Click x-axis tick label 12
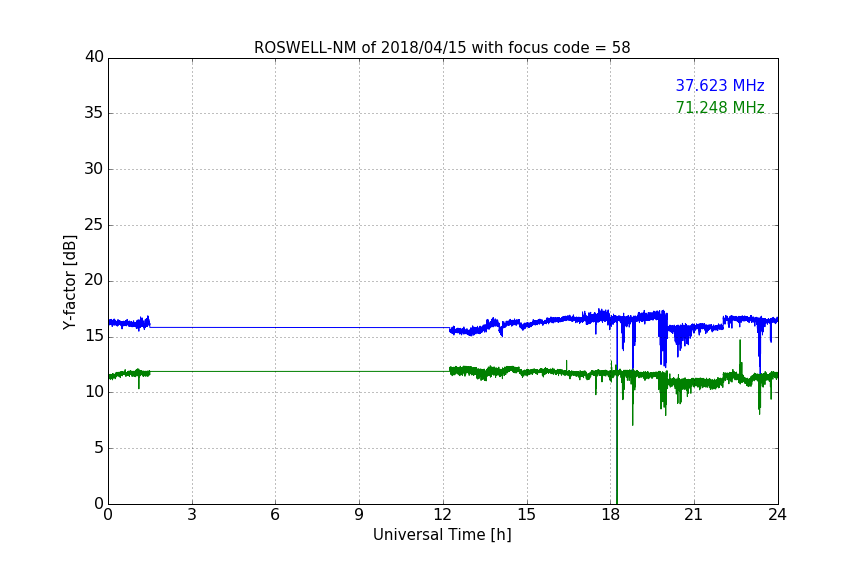 (x=442, y=515)
